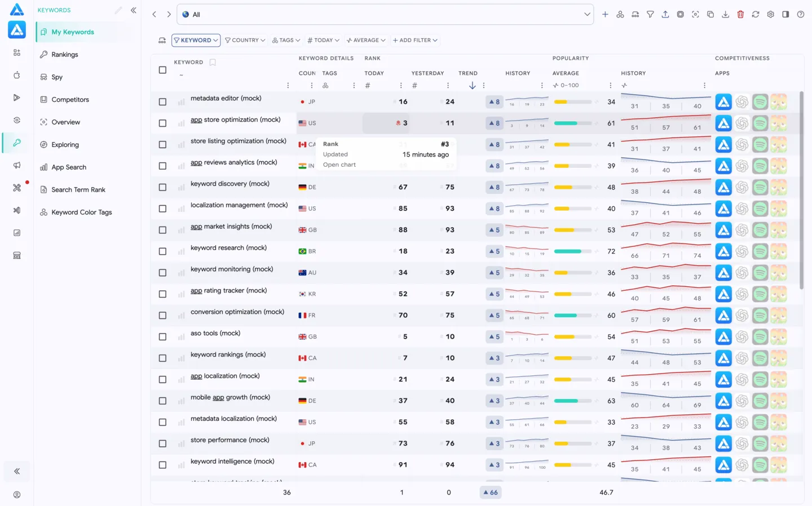The image size is (812, 506).
Task: Tick the select-all checkbox in table header
Action: tap(162, 70)
